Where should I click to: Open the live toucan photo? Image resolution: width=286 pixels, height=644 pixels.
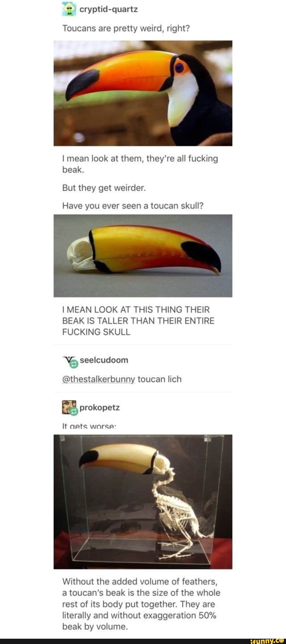click(143, 93)
